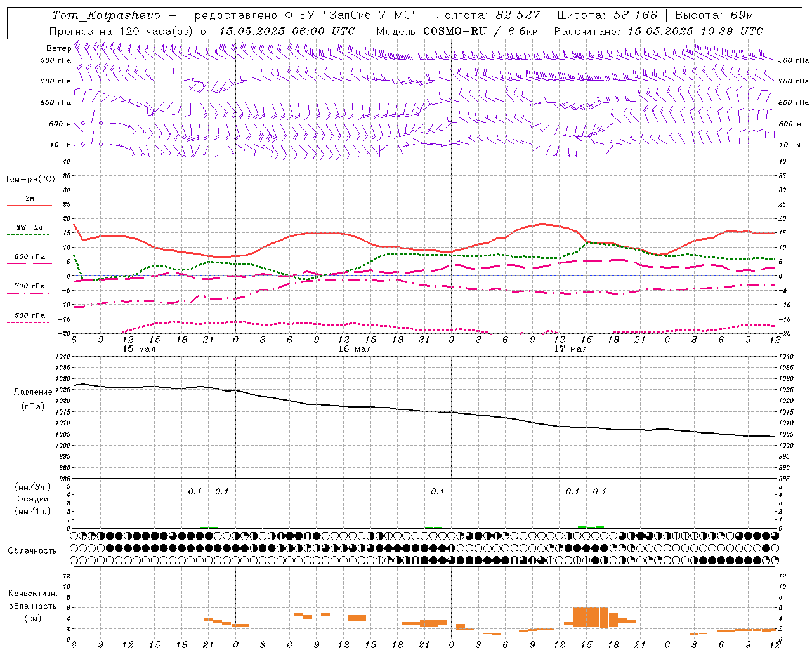The height and width of the screenshot is (650, 812).
Task: Click the 'Тем-ра(°C)' temperature panel label
Action: [x=30, y=180]
